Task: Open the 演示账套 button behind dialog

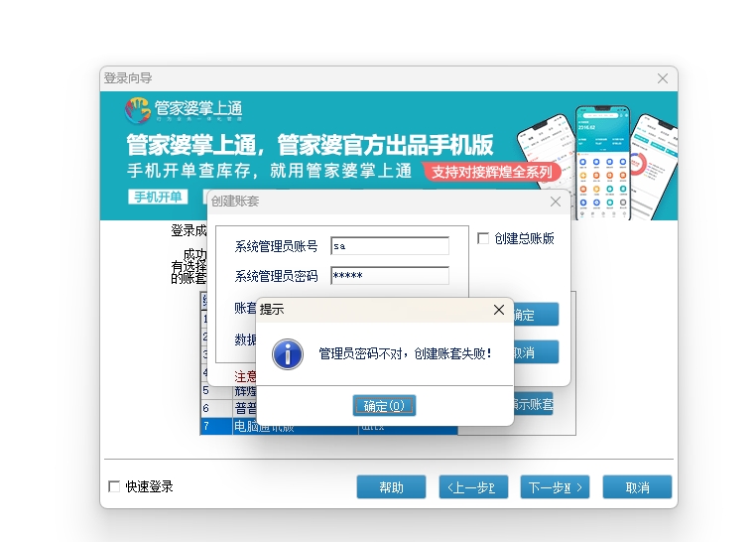Action: coord(533,404)
